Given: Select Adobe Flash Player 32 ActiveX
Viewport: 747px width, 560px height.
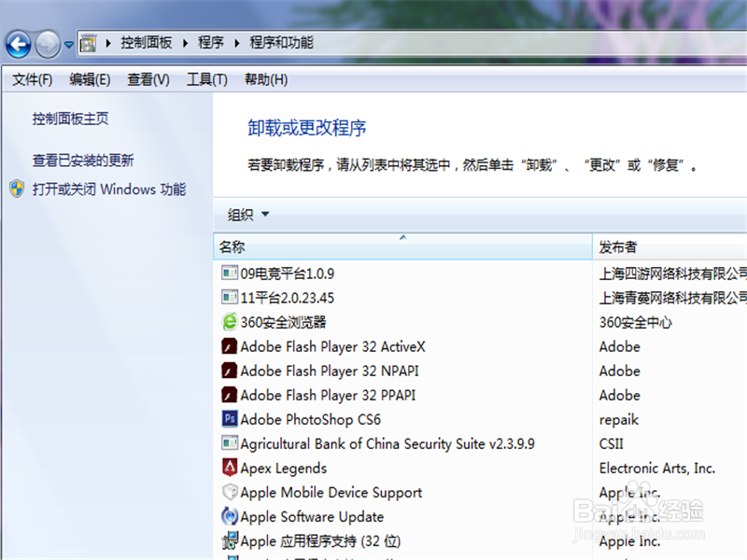Looking at the screenshot, I should (x=332, y=346).
